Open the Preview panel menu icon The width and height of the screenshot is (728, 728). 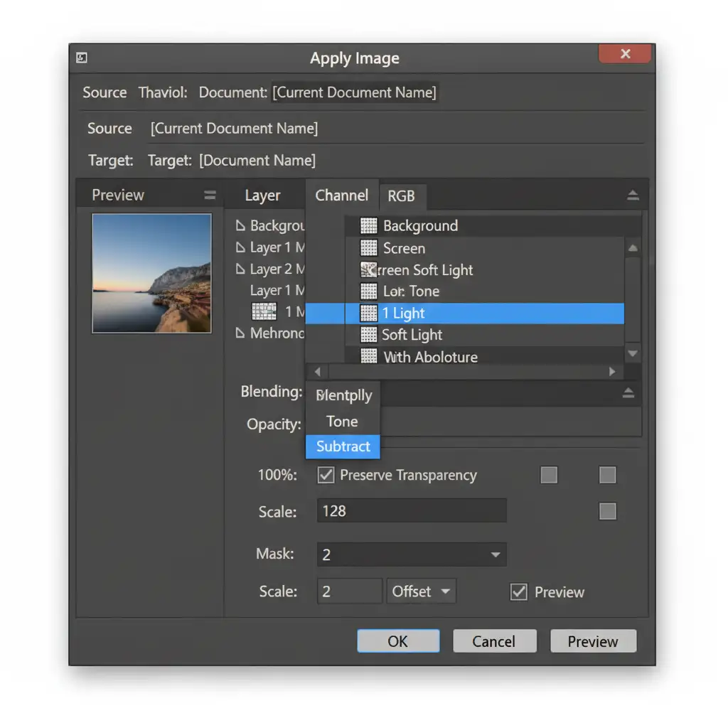pos(209,196)
